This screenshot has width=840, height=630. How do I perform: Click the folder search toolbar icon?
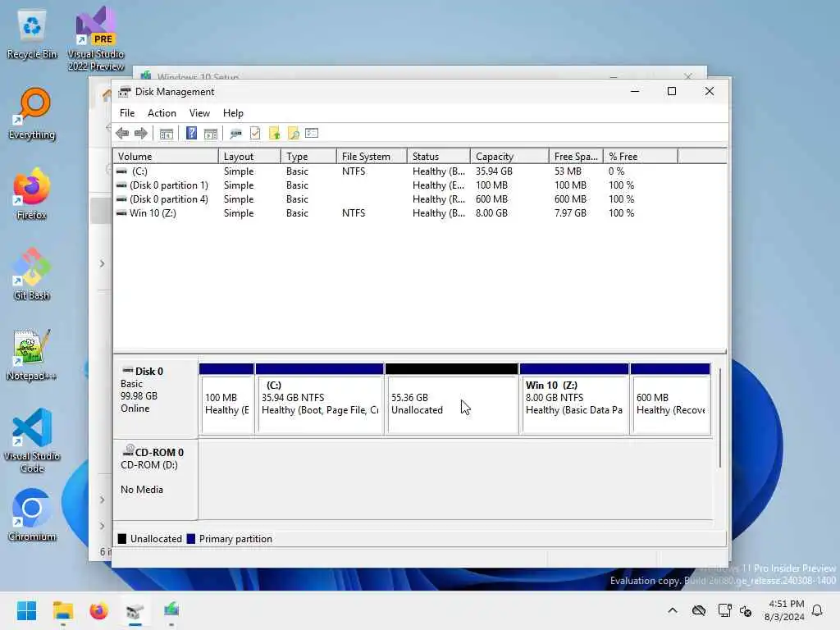coord(293,134)
